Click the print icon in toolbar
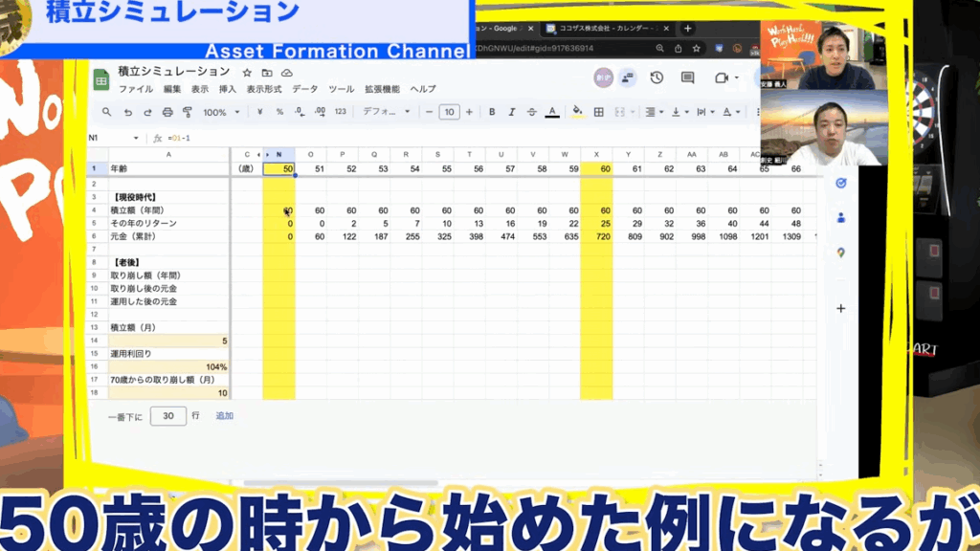 [x=167, y=112]
